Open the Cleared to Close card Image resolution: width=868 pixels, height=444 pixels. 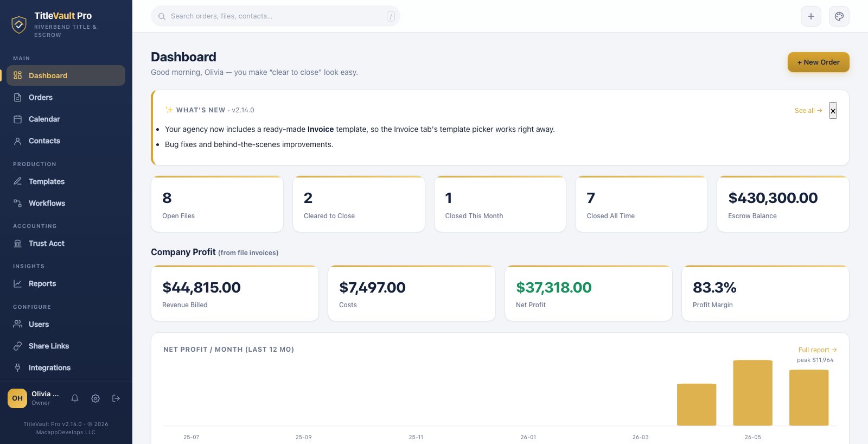pos(359,204)
